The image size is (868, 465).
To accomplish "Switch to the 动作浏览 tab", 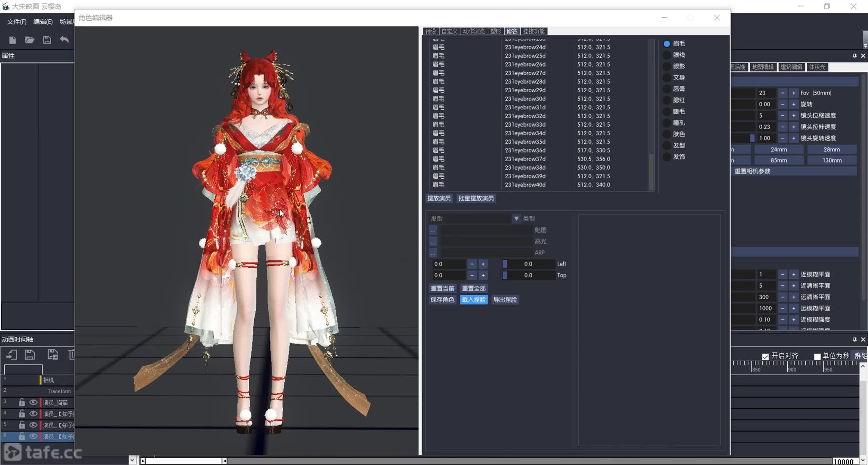I will (x=474, y=31).
